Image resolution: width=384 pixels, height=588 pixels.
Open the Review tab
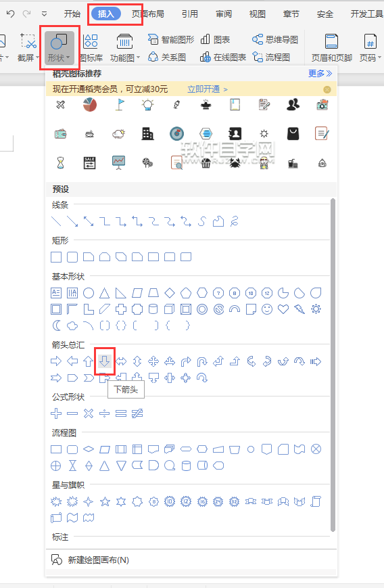224,14
